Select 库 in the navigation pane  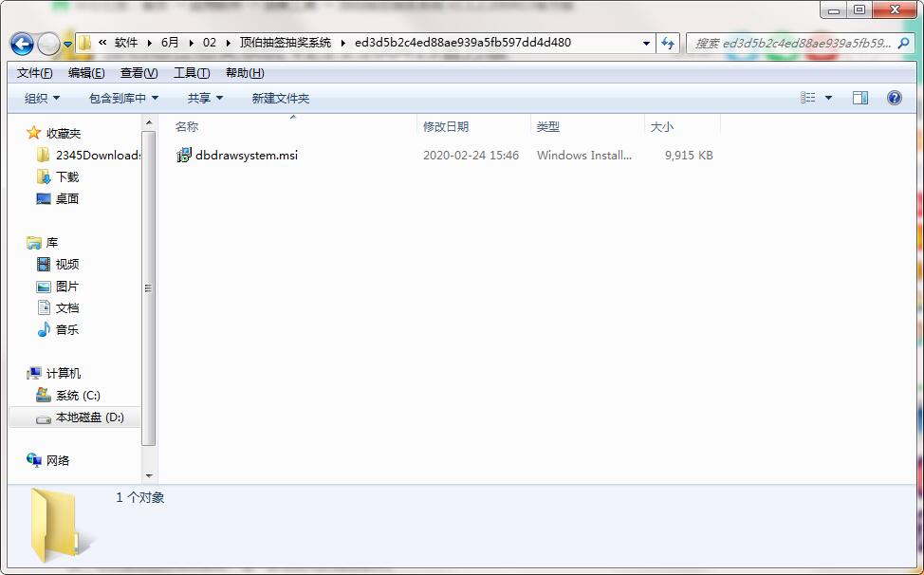coord(52,243)
